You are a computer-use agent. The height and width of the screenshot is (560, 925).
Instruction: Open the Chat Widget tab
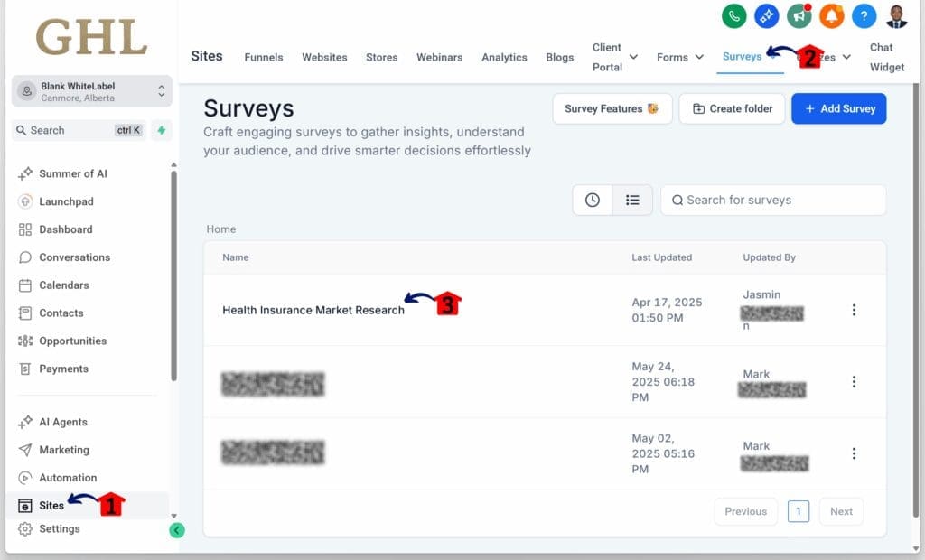point(887,57)
